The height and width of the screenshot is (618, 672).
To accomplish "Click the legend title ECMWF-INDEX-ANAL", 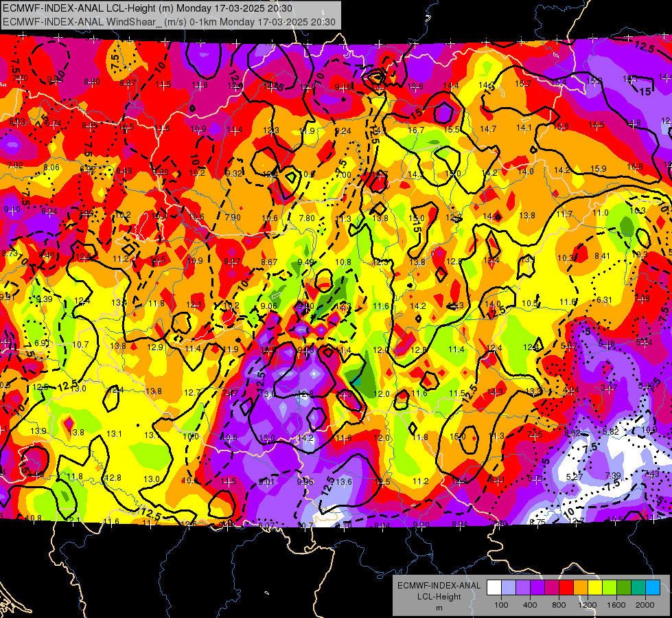I will [439, 586].
